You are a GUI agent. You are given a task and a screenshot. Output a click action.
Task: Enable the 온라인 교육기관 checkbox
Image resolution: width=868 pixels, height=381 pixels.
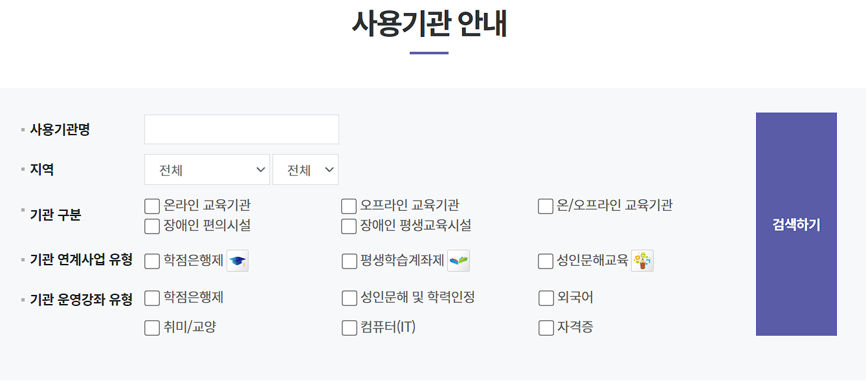pyautogui.click(x=151, y=206)
